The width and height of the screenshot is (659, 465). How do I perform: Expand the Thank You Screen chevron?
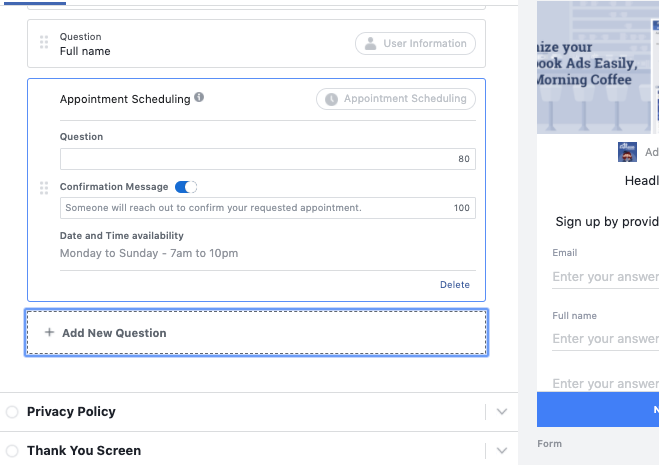(502, 451)
